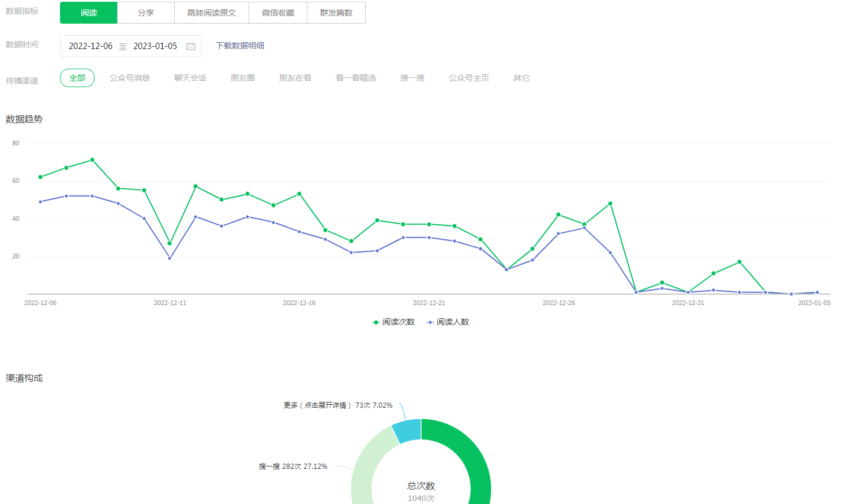The width and height of the screenshot is (860, 504).
Task: Click the 40 y-axis label
Action: click(x=16, y=219)
